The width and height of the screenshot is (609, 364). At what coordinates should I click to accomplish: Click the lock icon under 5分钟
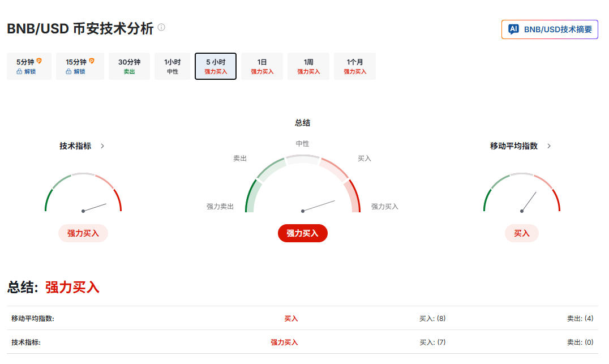(x=19, y=71)
